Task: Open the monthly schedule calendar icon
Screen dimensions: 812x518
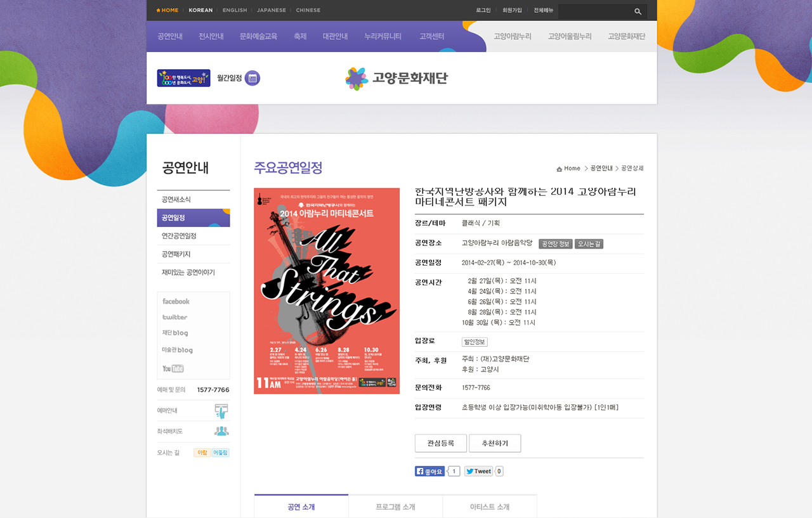Action: pos(252,78)
